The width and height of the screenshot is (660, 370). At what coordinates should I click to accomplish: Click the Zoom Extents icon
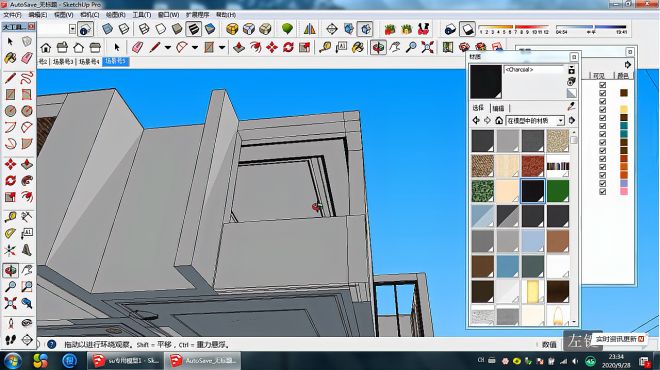(x=428, y=47)
